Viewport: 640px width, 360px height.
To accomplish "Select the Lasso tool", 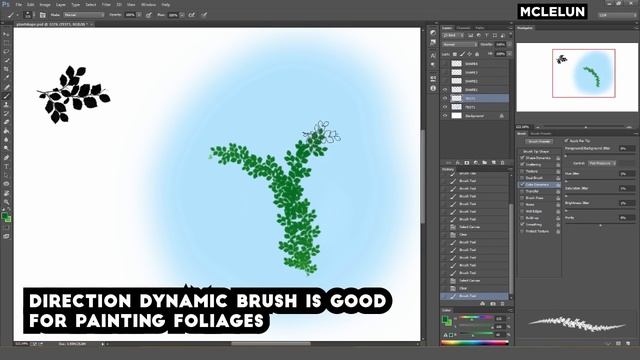I will [x=6, y=52].
